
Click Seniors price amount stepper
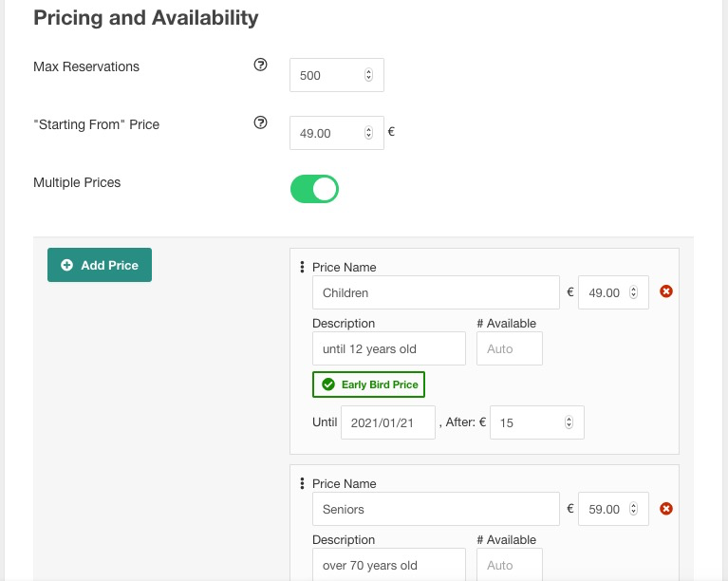tap(633, 510)
